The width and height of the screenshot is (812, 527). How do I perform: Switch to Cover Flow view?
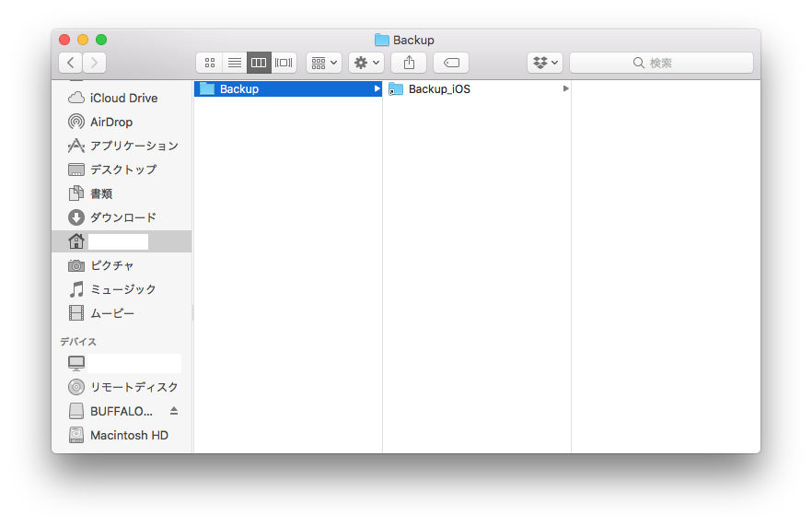(x=284, y=63)
